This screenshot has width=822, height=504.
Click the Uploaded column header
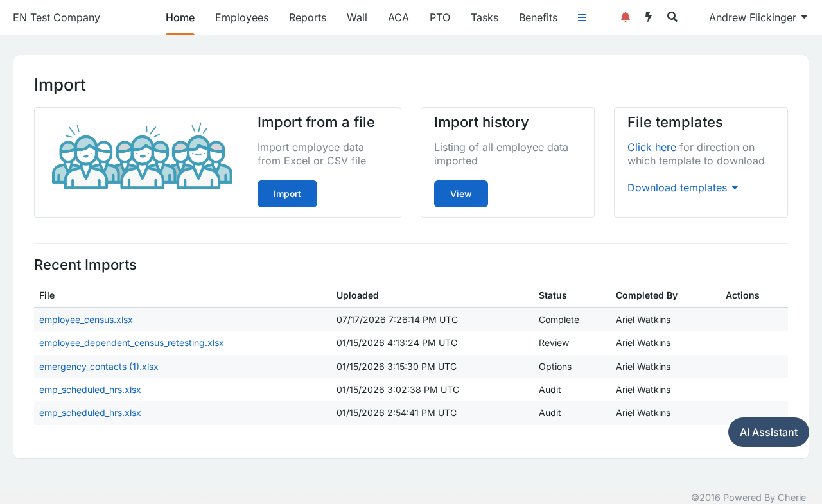pyautogui.click(x=358, y=295)
